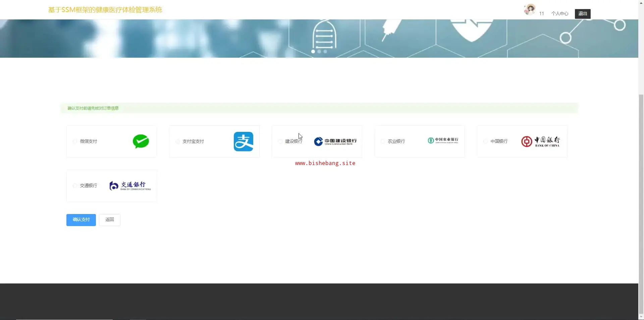The height and width of the screenshot is (320, 644).
Task: Choose the 建设银行 radio option
Action: (x=280, y=141)
